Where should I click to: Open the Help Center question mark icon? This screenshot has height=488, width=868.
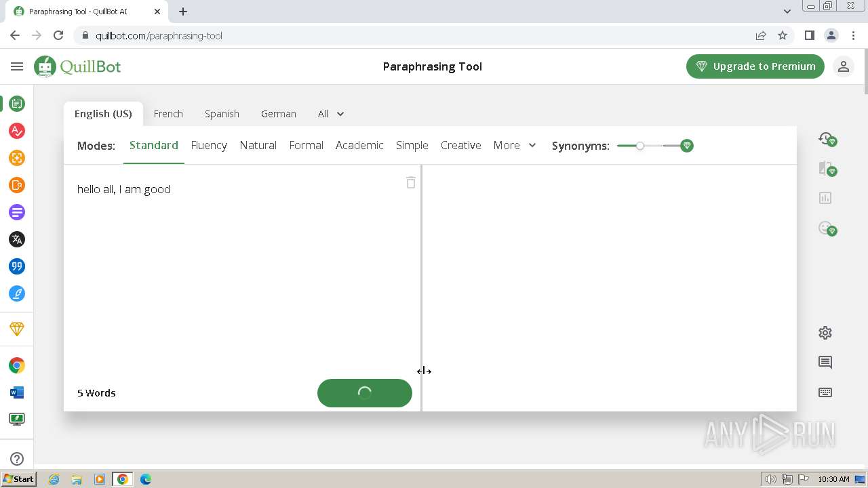(x=17, y=459)
